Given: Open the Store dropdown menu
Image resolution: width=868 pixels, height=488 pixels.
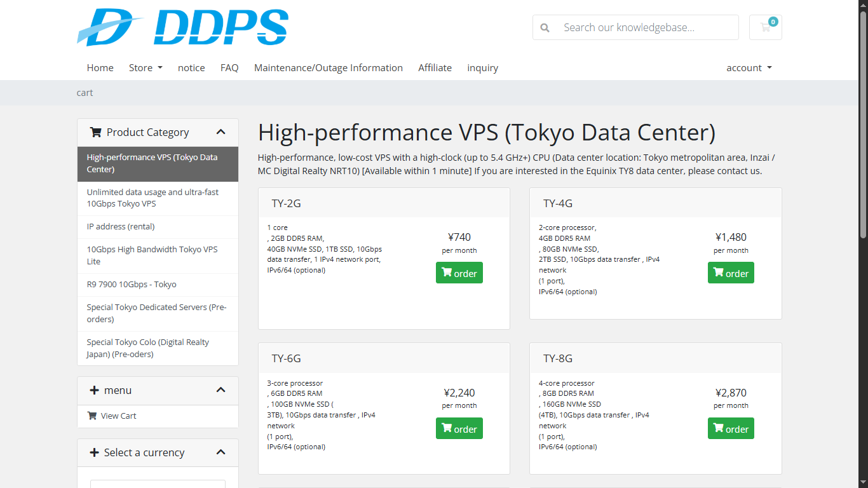Looking at the screenshot, I should [x=146, y=68].
